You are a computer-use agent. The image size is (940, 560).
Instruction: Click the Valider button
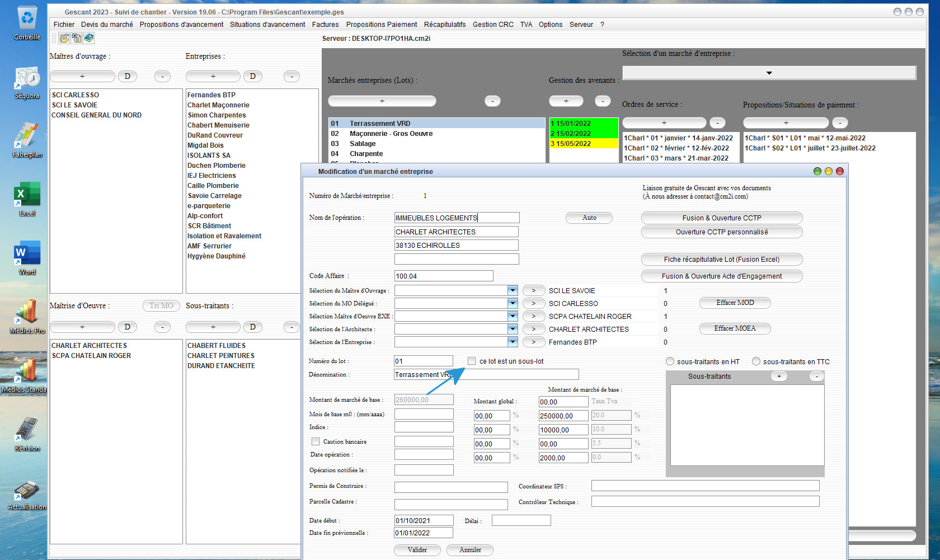tap(417, 550)
